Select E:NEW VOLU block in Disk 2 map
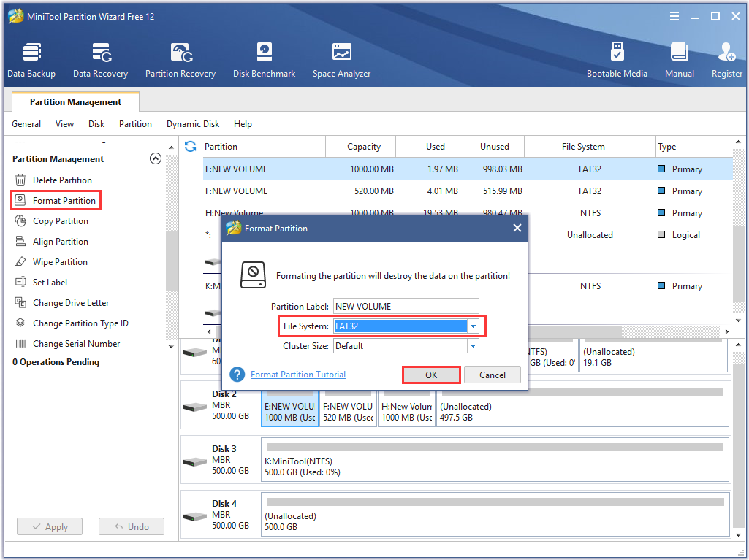749x560 pixels. (290, 409)
